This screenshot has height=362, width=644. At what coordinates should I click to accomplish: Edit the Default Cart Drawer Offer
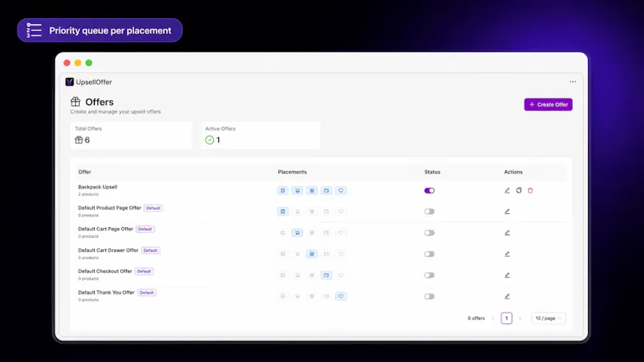(x=507, y=254)
